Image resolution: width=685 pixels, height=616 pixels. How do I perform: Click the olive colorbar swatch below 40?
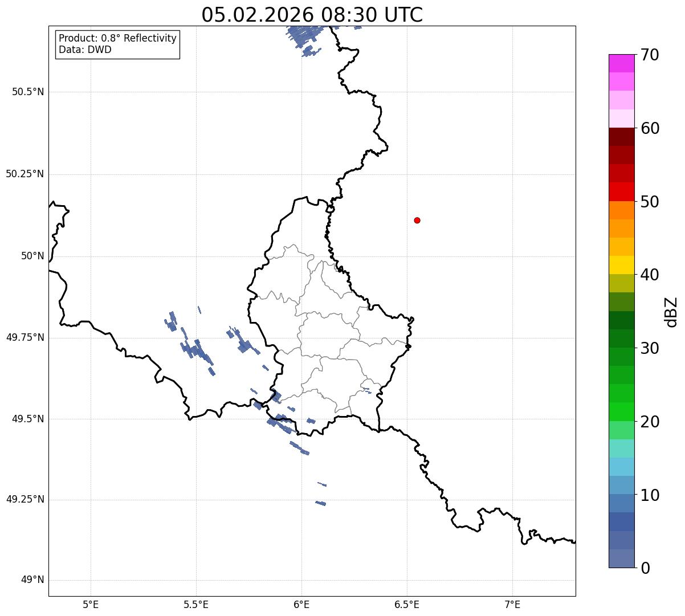621,283
